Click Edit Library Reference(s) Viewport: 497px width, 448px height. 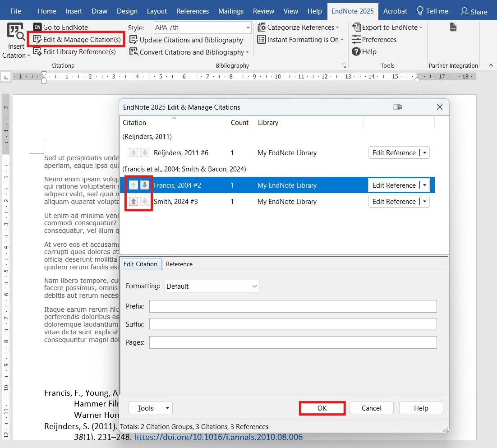[x=74, y=52]
